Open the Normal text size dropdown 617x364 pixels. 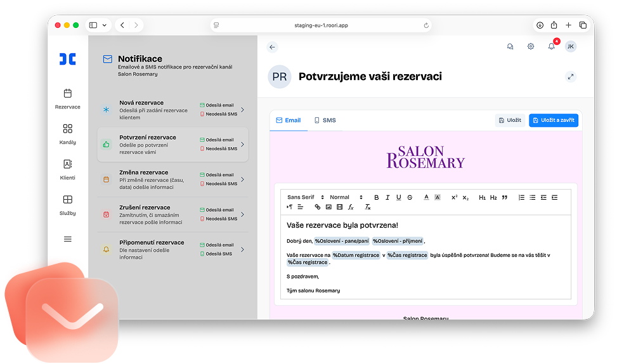[x=346, y=197]
